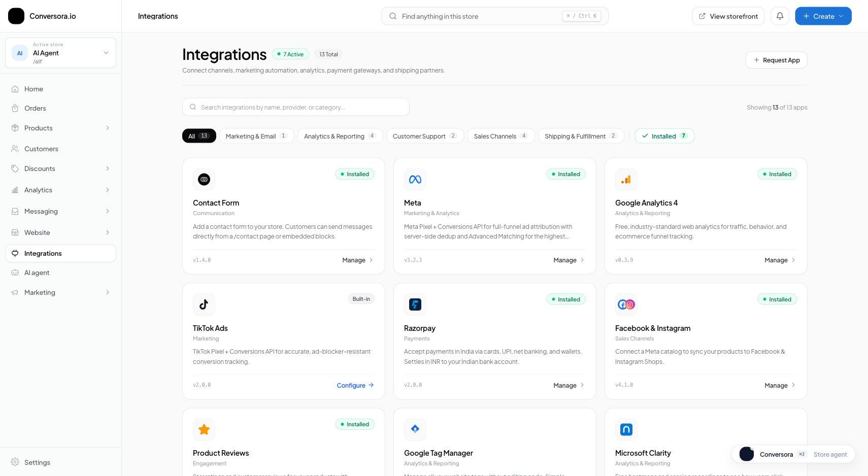868x476 pixels.
Task: Open Orders in the sidebar
Action: click(61, 108)
